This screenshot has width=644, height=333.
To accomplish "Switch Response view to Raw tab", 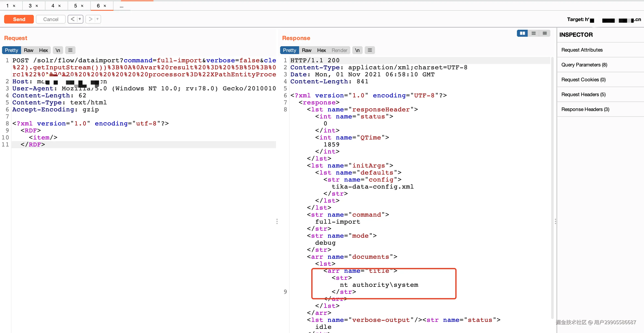I will point(307,50).
